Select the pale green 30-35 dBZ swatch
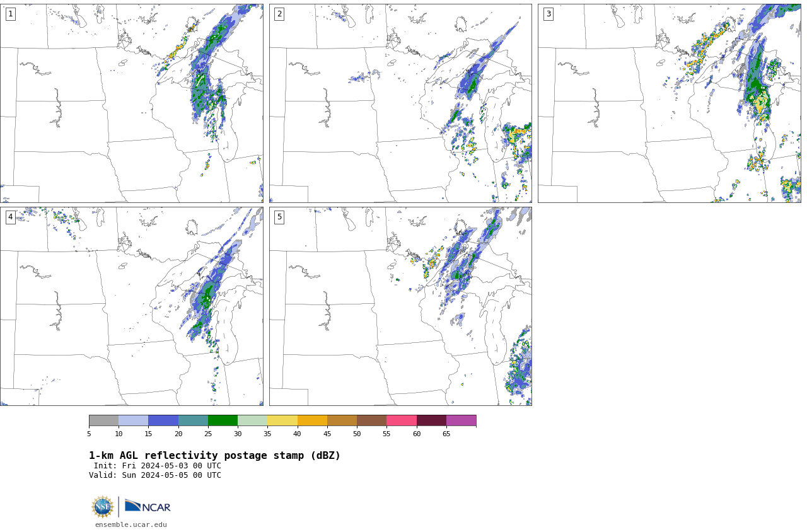This screenshot has width=807, height=532. click(x=252, y=420)
